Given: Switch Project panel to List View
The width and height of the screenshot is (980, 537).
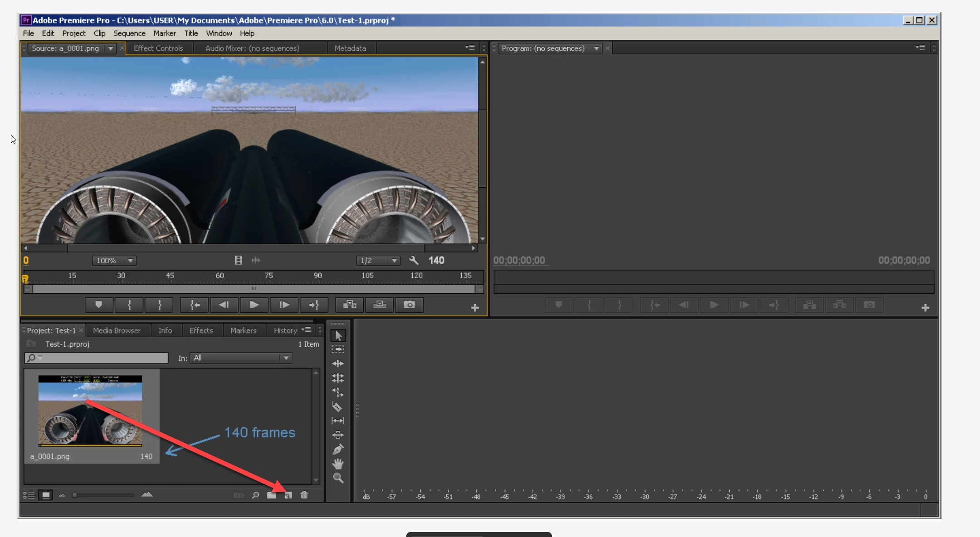Looking at the screenshot, I should [29, 495].
